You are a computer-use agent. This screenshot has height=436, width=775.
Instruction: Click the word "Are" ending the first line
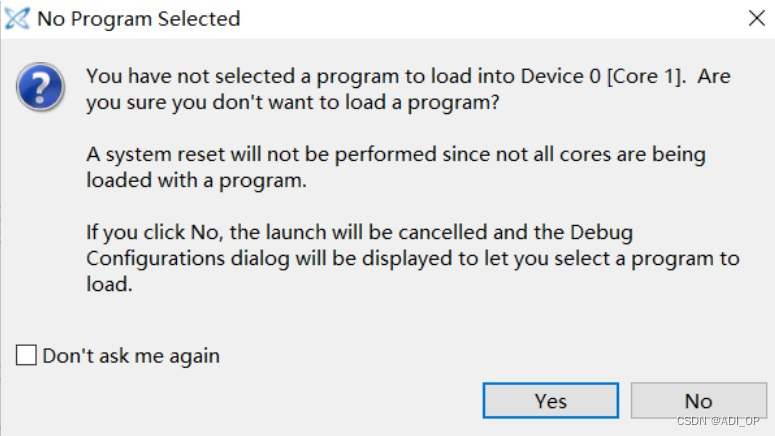714,76
